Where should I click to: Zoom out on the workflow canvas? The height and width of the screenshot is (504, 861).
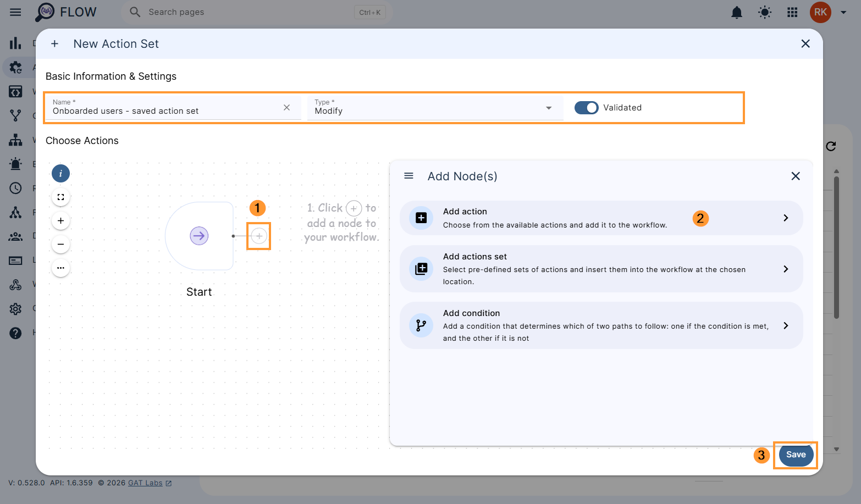point(60,244)
